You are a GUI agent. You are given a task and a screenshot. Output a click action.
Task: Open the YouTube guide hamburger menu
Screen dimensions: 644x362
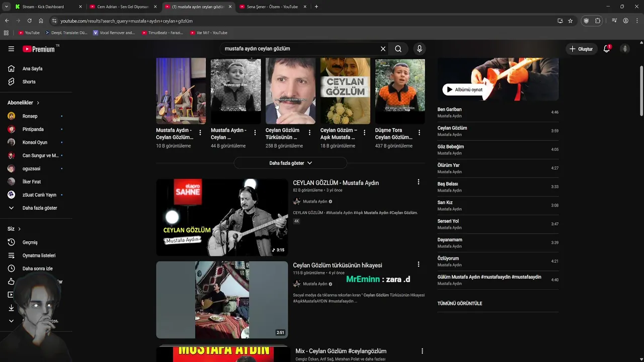11,49
